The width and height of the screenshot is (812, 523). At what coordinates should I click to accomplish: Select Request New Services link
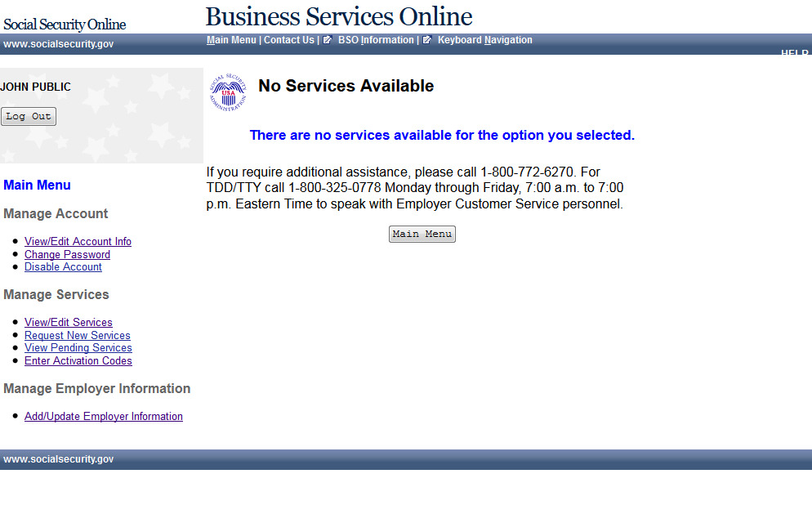(77, 335)
